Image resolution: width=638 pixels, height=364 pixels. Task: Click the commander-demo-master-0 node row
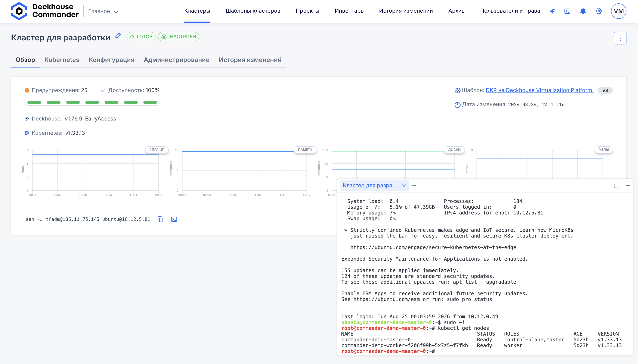pyautogui.click(x=481, y=340)
